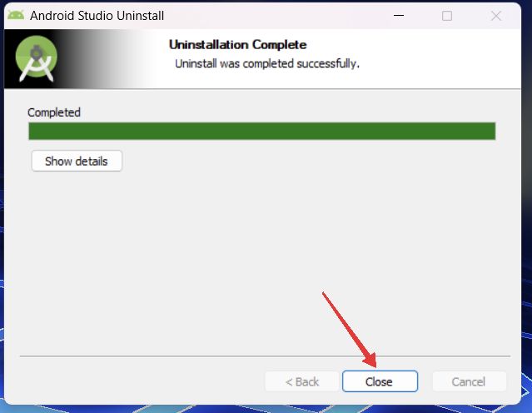Click the Android Studio compass logo
This screenshot has height=413, width=532.
[37, 58]
